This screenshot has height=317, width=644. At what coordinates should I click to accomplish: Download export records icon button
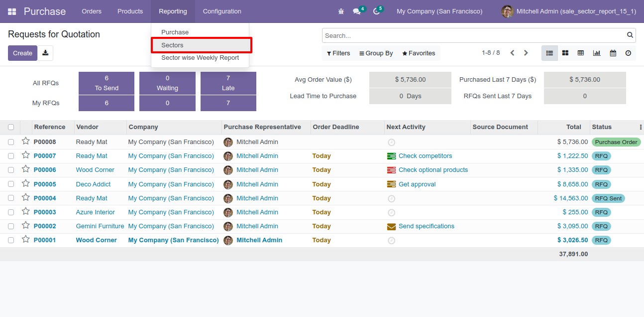coord(45,53)
